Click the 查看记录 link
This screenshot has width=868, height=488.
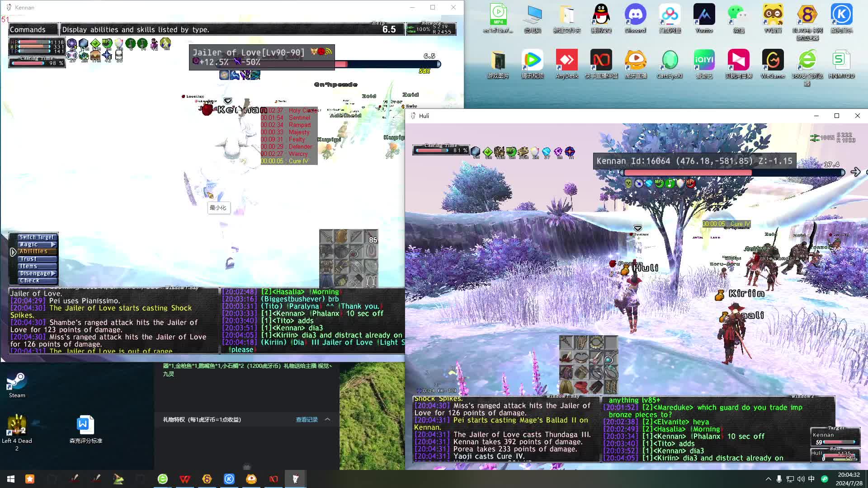point(307,420)
